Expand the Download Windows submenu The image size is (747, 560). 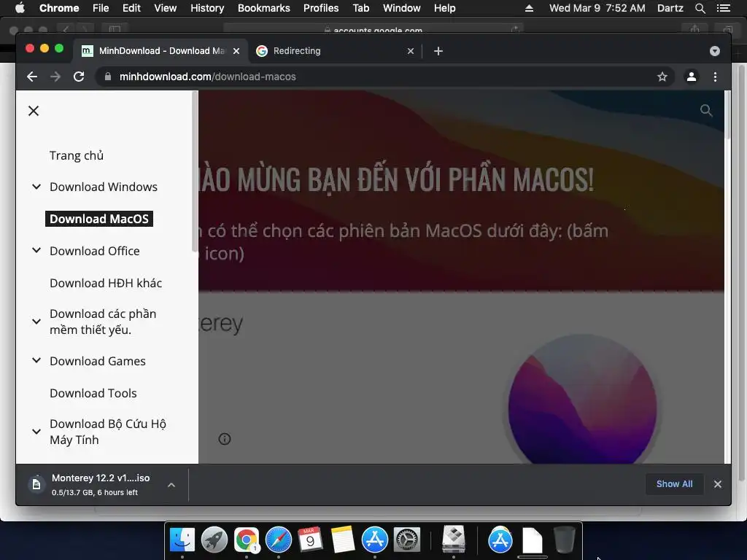click(36, 187)
